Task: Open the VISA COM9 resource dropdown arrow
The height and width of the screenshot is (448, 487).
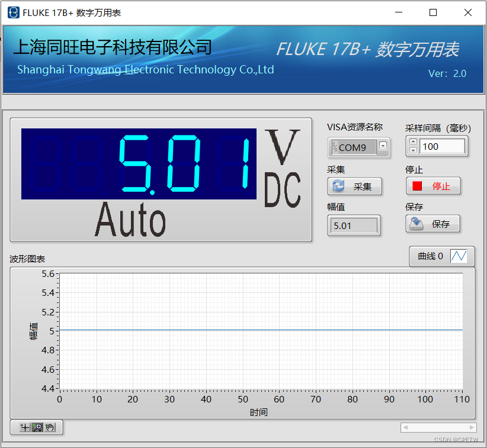Action: point(383,146)
